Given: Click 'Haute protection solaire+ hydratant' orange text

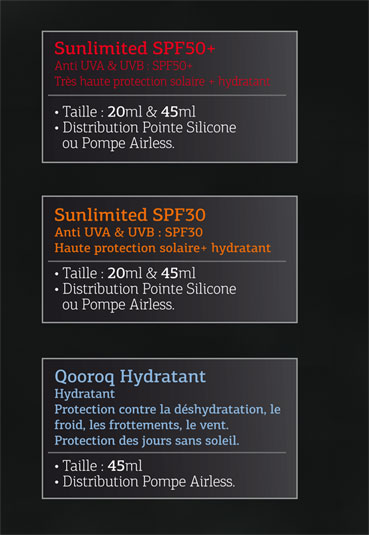Looking at the screenshot, I should pyautogui.click(x=162, y=248).
